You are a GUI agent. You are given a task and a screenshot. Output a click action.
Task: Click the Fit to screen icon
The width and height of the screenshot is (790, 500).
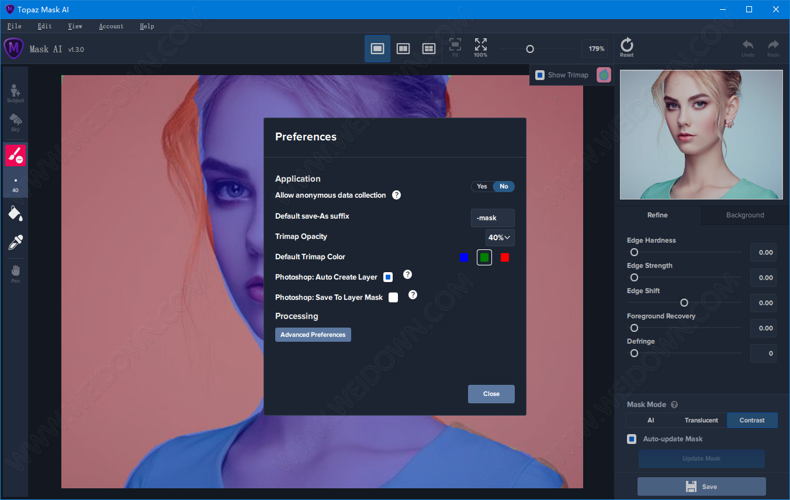point(455,47)
